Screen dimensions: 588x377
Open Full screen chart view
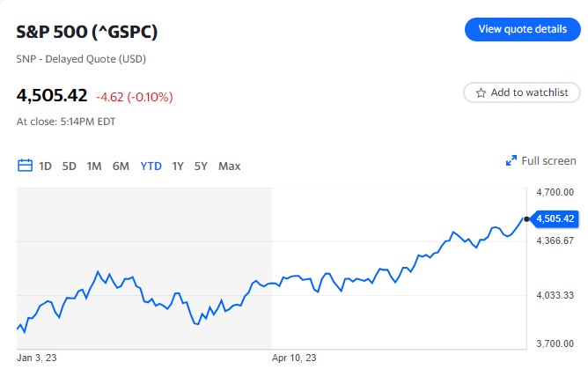tap(548, 161)
